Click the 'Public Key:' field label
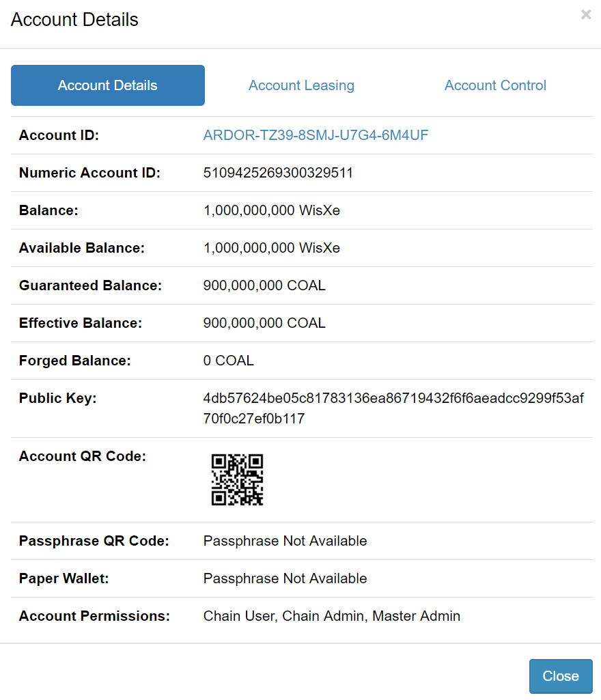 coord(57,398)
